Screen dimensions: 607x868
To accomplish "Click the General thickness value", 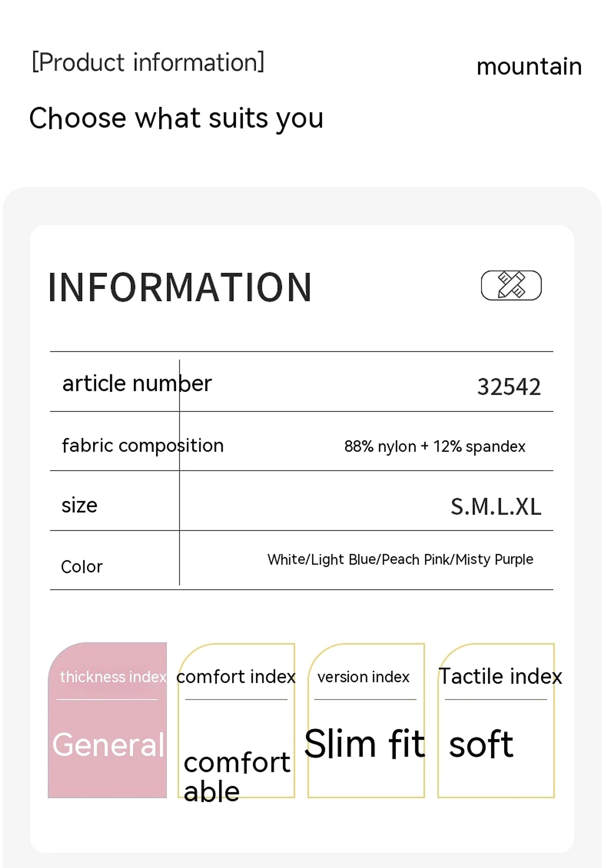I will click(x=109, y=744).
